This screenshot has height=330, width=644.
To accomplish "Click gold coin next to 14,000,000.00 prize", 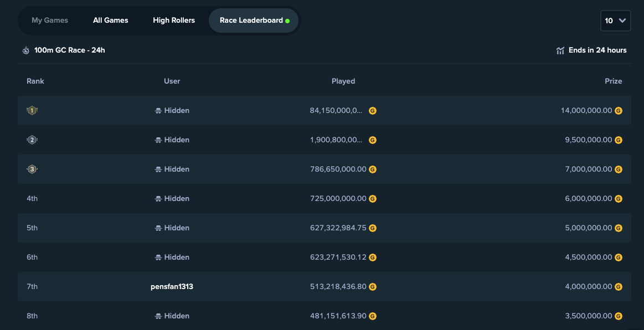I will coord(618,111).
